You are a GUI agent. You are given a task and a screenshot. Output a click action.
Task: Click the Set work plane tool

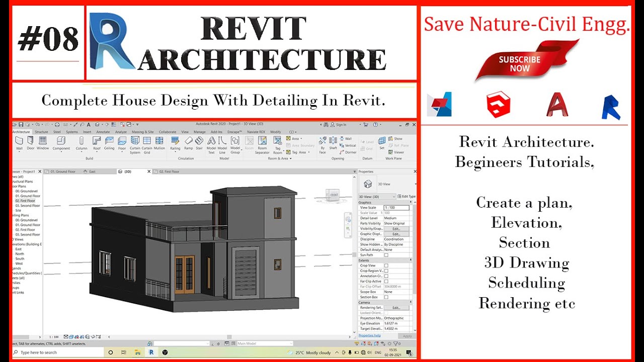pyautogui.click(x=382, y=143)
